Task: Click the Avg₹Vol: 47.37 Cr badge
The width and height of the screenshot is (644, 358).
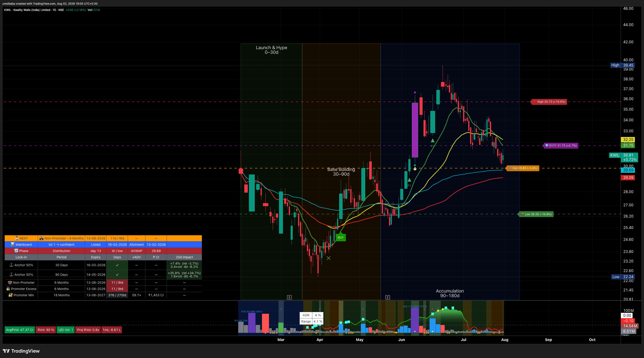Action: 20,330
